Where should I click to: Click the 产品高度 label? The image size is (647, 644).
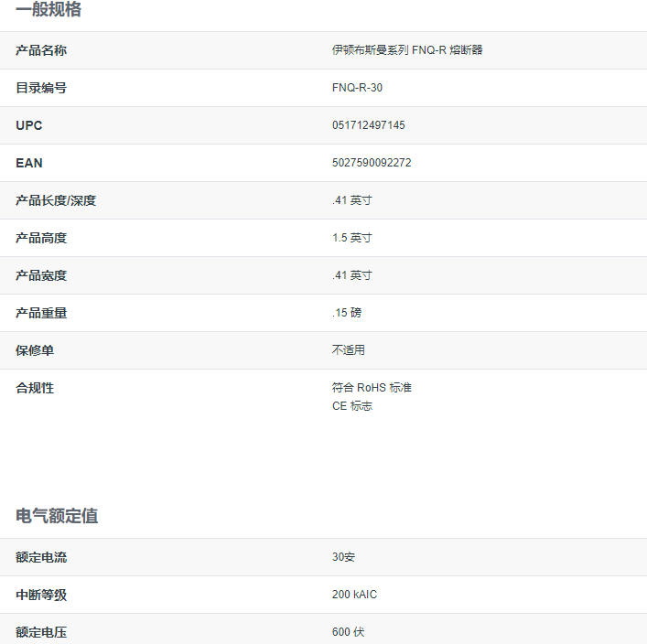[41, 238]
